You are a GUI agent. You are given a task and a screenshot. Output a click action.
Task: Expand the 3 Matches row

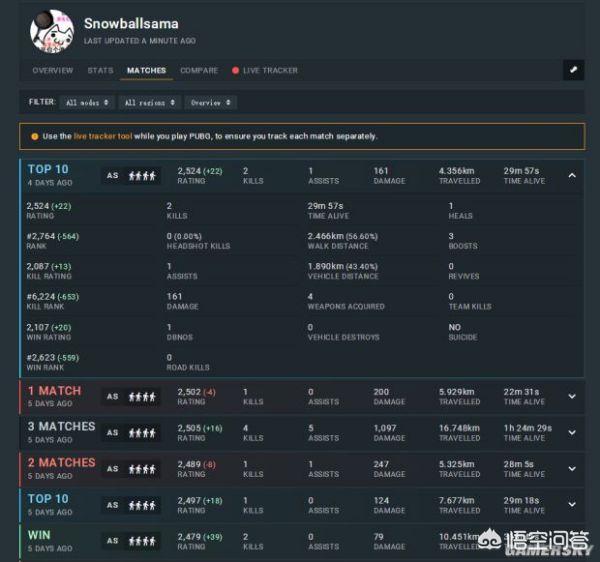click(572, 433)
